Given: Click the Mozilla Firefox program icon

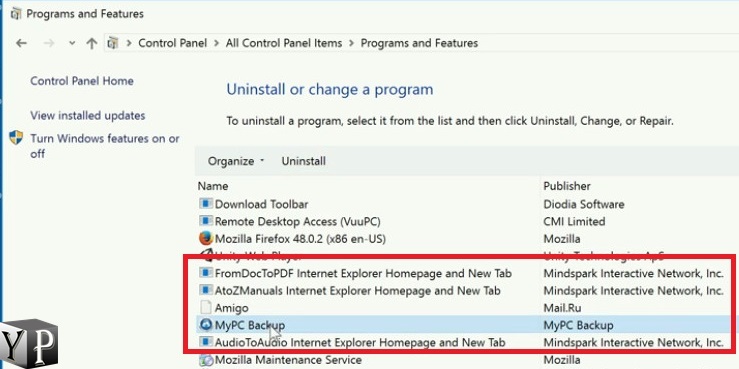Looking at the screenshot, I should 205,239.
